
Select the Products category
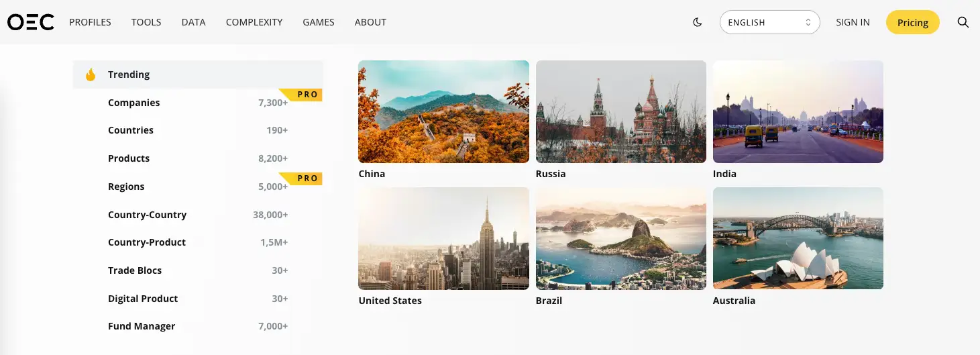198,158
